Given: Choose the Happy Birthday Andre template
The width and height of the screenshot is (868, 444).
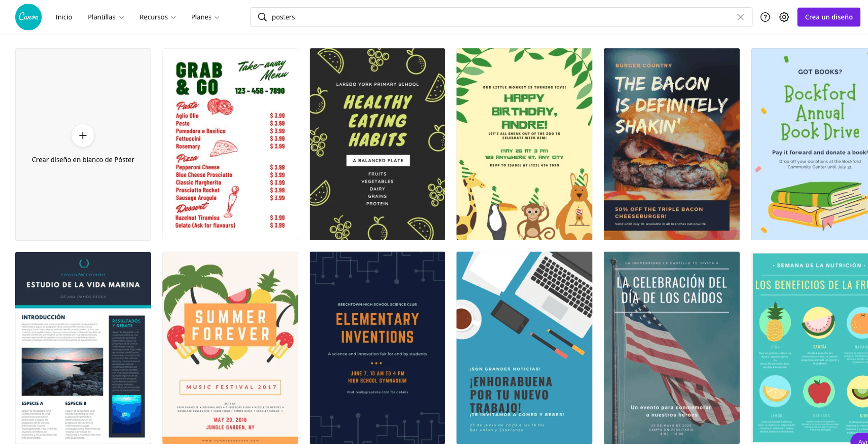Looking at the screenshot, I should click(x=524, y=144).
